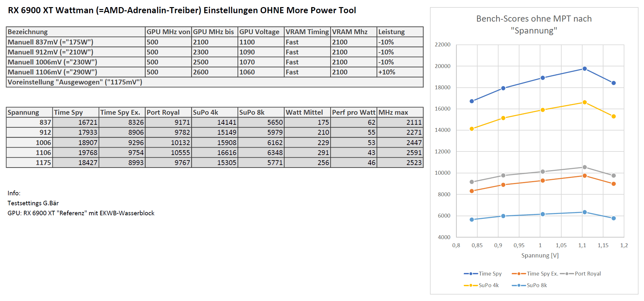This screenshot has height=301, width=644.
Task: Select GPU MHz bis value 2300
Action: [215, 52]
